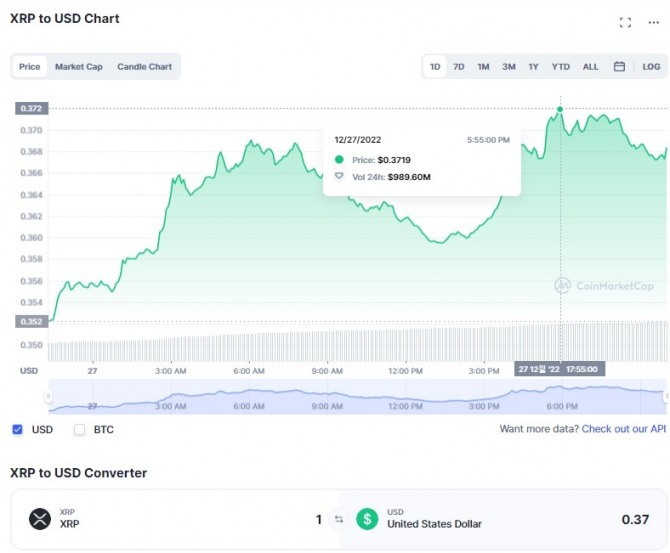Click the XRP amount field showing 1
670x553 pixels.
[318, 519]
